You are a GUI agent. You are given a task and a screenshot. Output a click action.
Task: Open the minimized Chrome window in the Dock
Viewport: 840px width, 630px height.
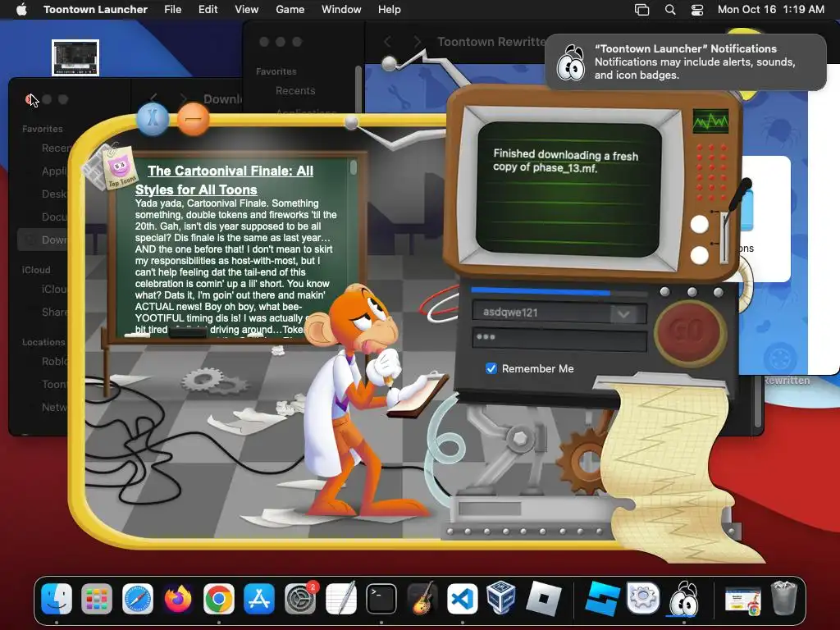742,600
